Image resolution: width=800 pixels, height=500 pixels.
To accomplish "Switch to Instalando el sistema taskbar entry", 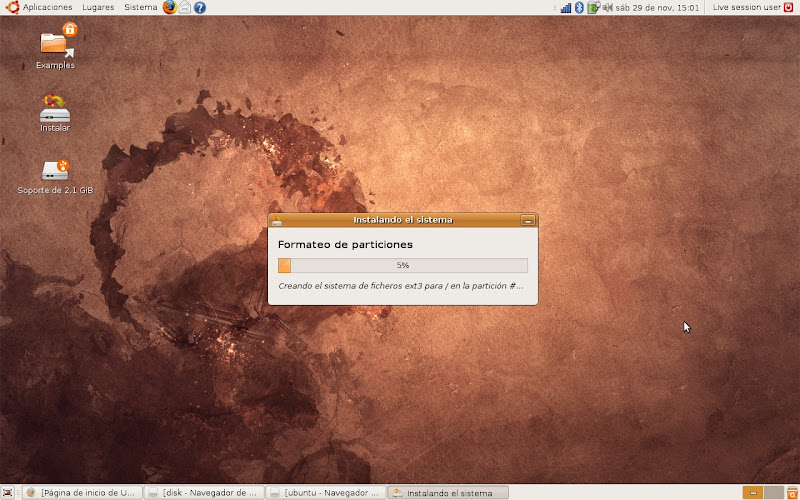I will click(x=448, y=492).
